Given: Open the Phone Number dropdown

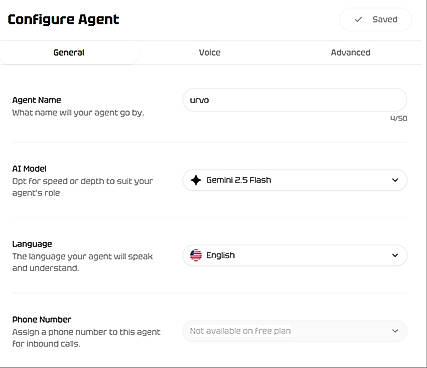Looking at the screenshot, I should click(x=295, y=331).
